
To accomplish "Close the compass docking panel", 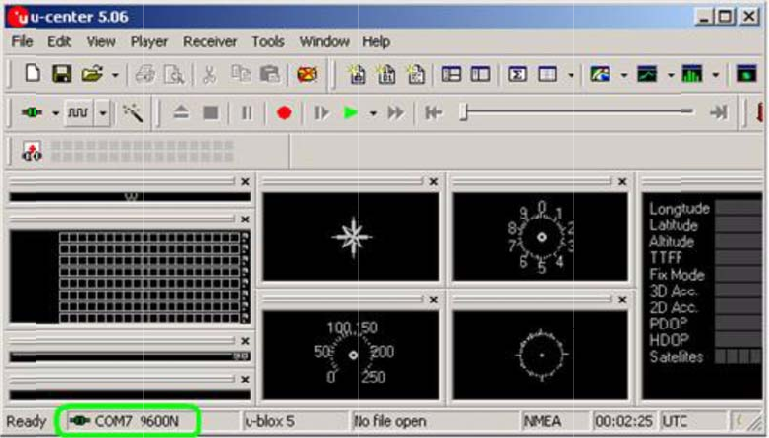I will pyautogui.click(x=434, y=181).
